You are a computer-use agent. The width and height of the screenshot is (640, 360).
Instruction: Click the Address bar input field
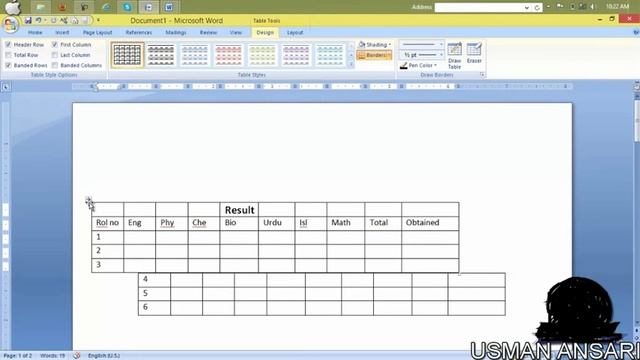pyautogui.click(x=478, y=7)
